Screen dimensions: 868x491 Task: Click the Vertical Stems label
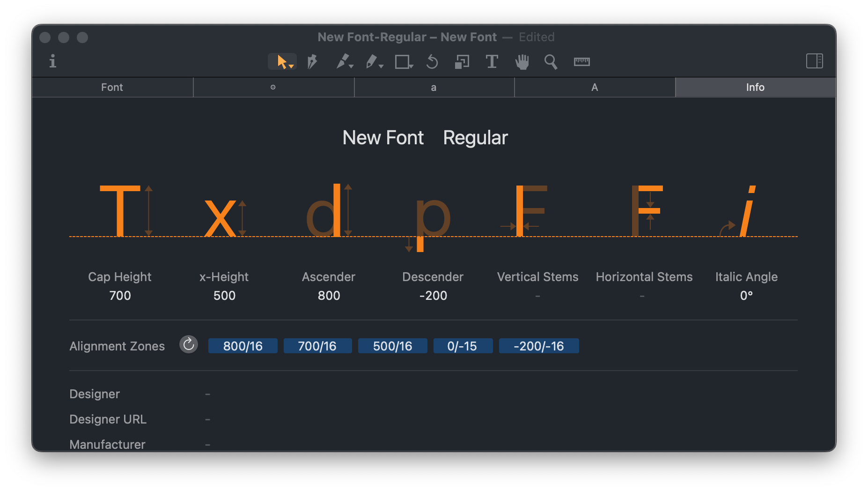coord(537,277)
